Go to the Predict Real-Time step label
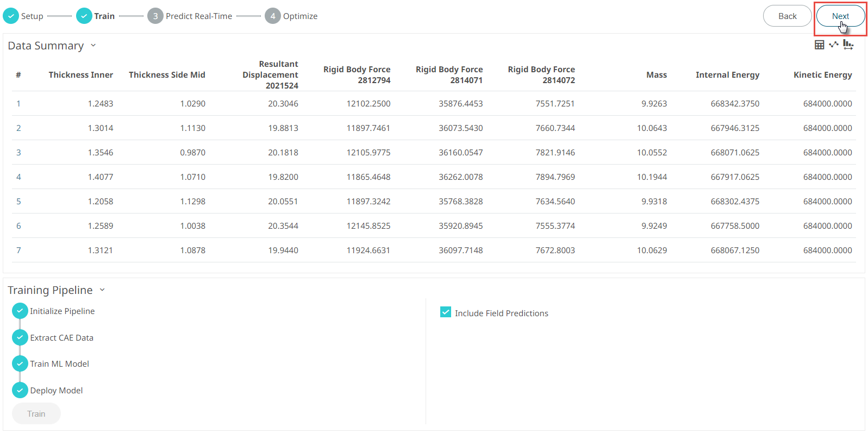 (x=199, y=16)
